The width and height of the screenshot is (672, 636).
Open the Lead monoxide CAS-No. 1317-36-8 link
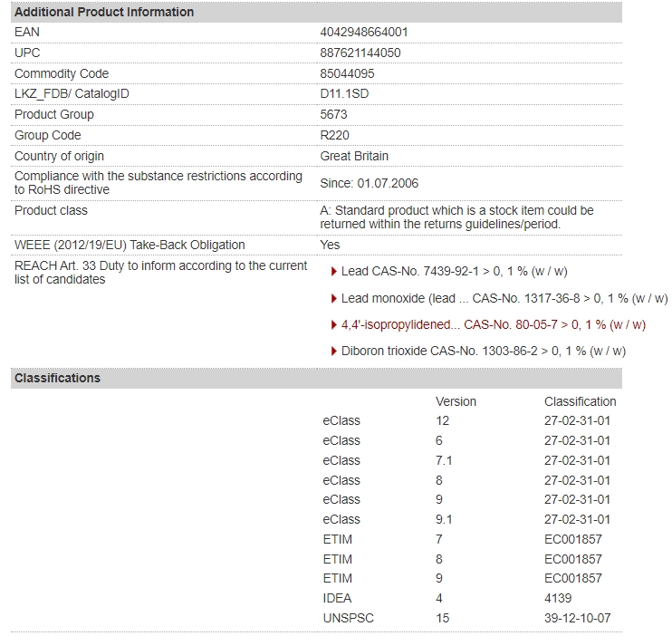(504, 298)
